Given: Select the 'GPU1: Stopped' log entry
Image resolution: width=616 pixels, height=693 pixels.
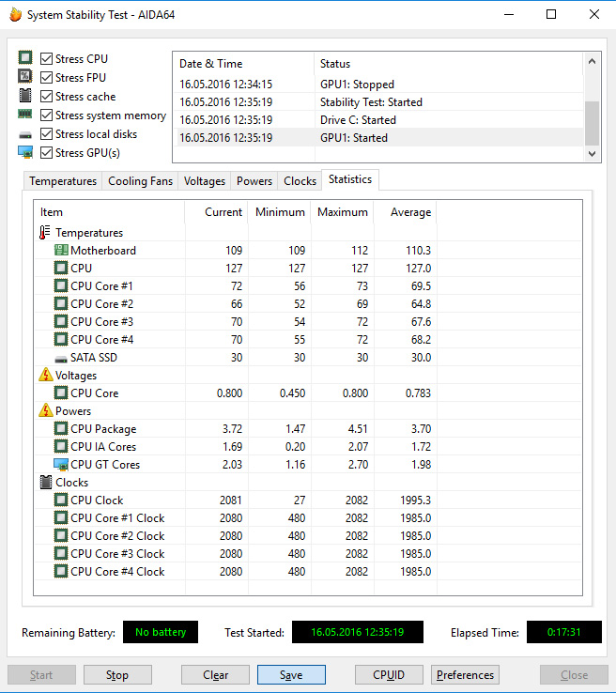Looking at the screenshot, I should point(378,84).
